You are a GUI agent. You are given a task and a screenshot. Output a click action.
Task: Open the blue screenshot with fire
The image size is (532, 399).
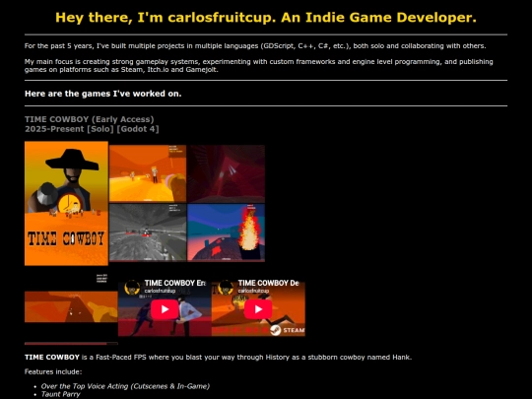(x=226, y=233)
